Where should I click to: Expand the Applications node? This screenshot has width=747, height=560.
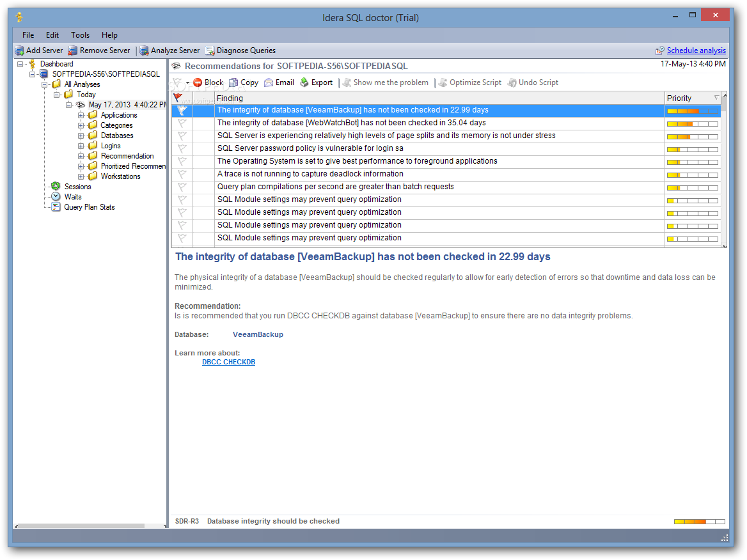(81, 115)
